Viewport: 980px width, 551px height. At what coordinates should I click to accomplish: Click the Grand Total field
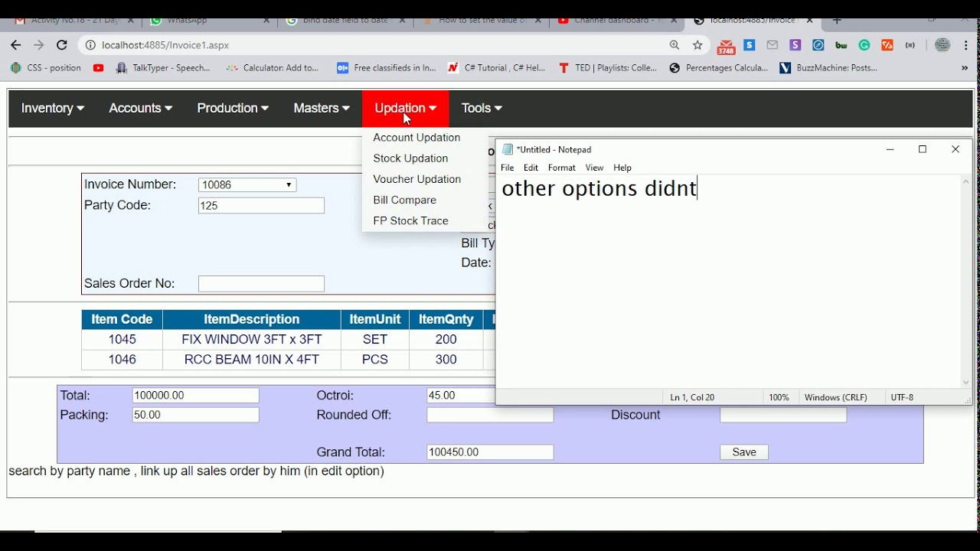click(x=490, y=452)
